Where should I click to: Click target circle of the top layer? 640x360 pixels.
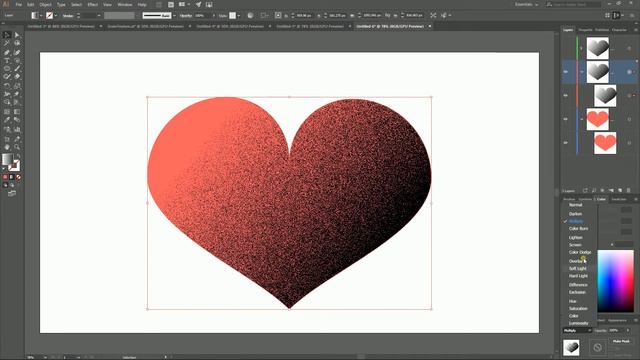point(629,48)
